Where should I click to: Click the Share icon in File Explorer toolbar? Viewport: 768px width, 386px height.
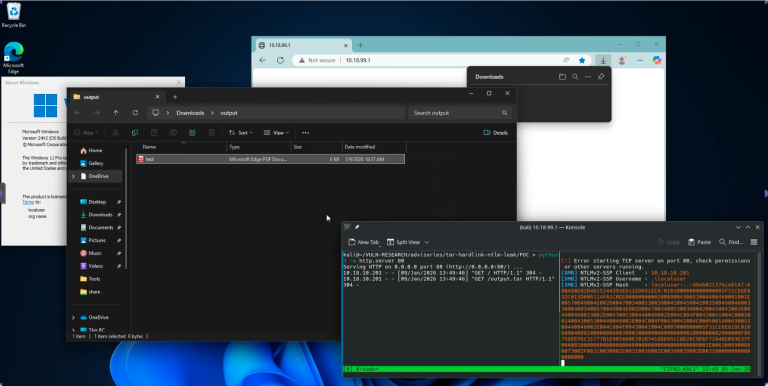pos(192,133)
